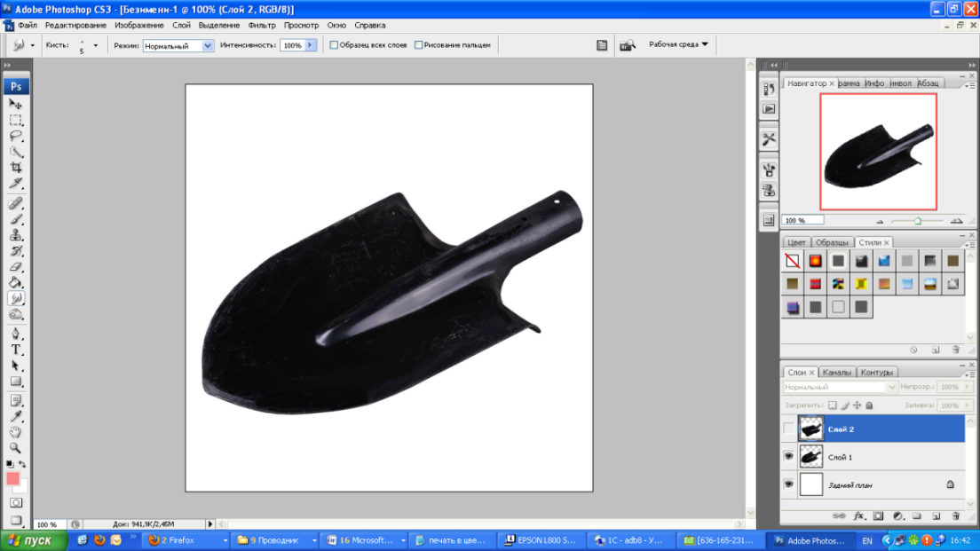This screenshot has height=551, width=980.
Task: Select the Crop tool
Action: [16, 168]
